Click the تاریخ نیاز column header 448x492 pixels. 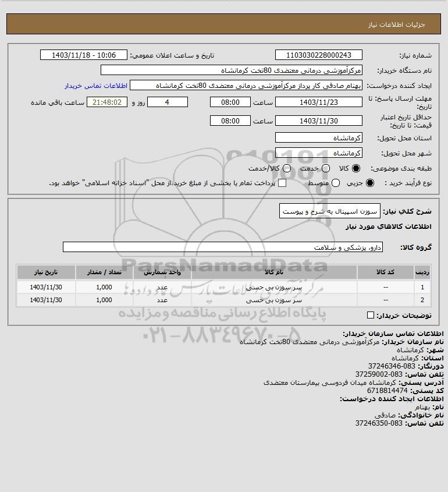click(x=46, y=272)
